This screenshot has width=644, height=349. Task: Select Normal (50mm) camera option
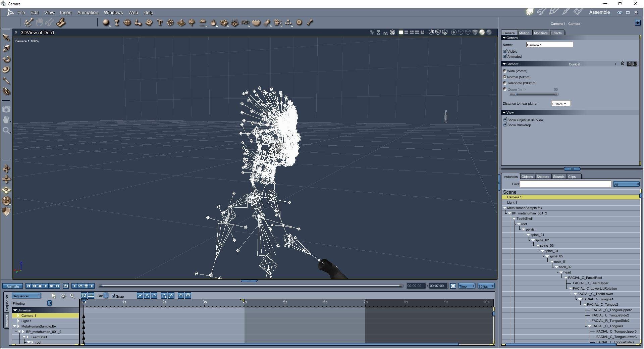point(504,77)
